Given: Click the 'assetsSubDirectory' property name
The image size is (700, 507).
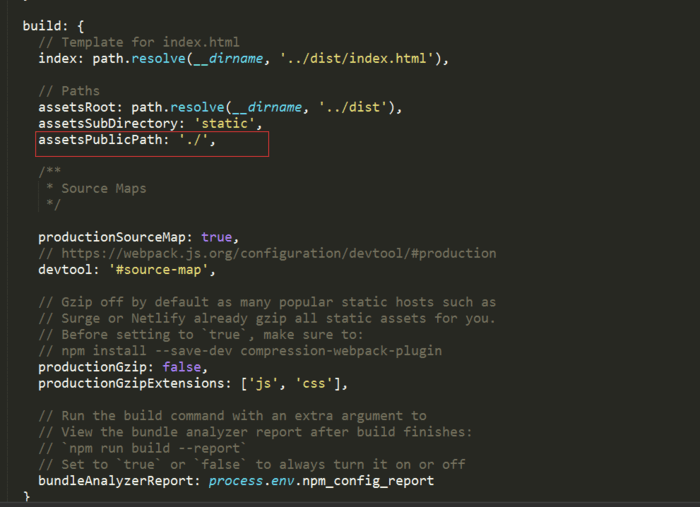Looking at the screenshot, I should coord(108,124).
